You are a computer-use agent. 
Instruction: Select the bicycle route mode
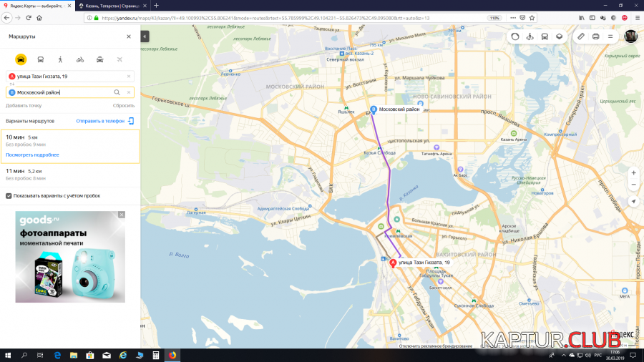(80, 59)
